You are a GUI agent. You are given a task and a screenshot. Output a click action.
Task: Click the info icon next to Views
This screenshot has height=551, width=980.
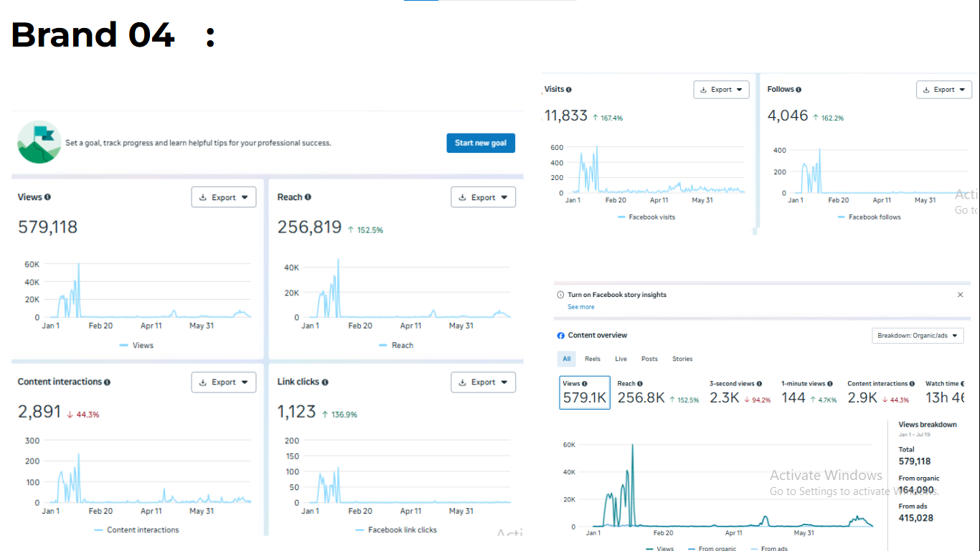(x=48, y=197)
